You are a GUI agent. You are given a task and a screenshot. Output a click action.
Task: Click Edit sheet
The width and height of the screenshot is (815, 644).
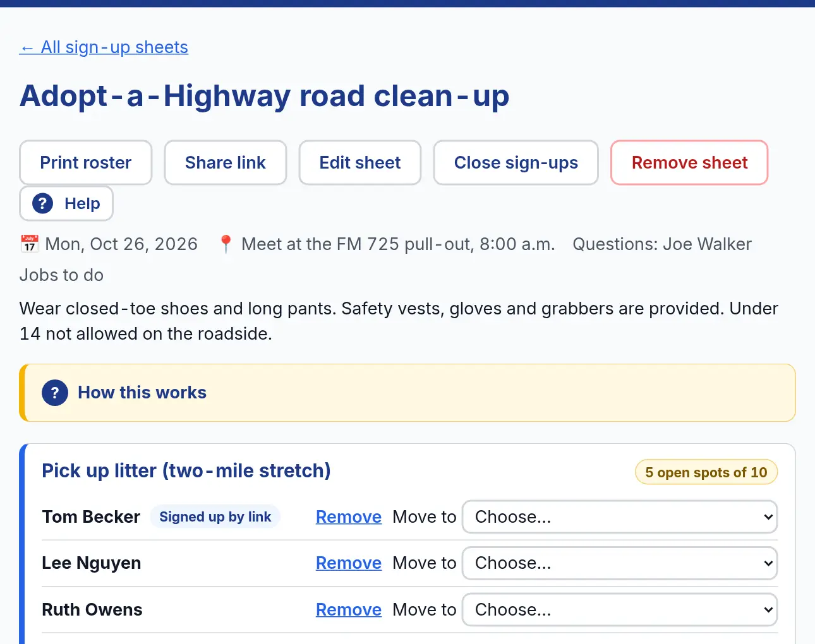tap(360, 162)
